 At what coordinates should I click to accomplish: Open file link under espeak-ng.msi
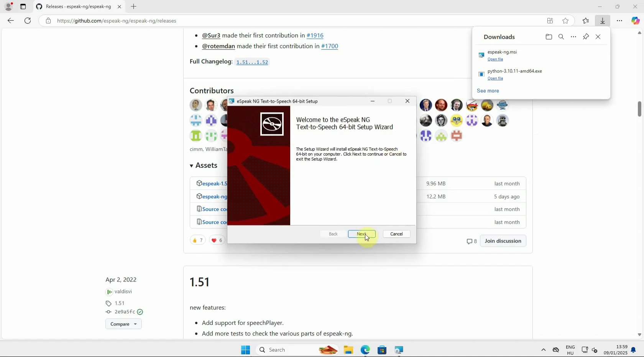coord(495,59)
